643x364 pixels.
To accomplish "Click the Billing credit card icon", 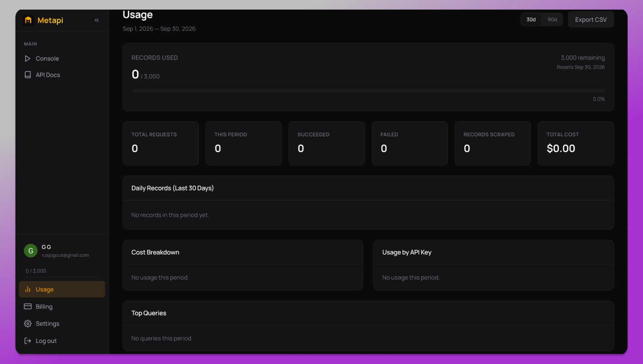I will (28, 307).
